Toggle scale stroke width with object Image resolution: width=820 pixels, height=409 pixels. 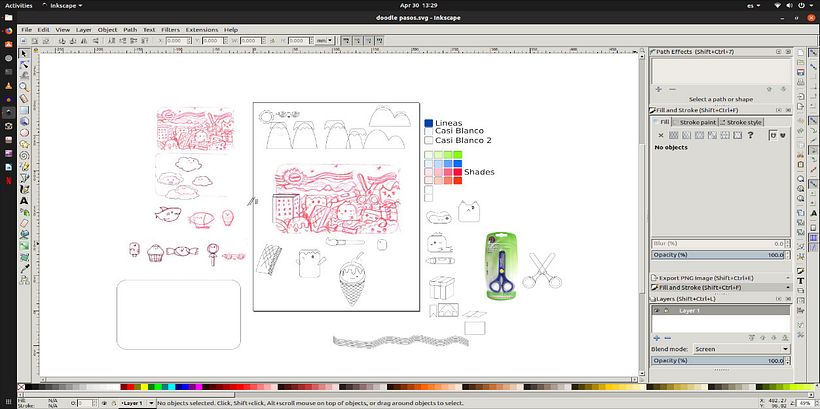(347, 40)
